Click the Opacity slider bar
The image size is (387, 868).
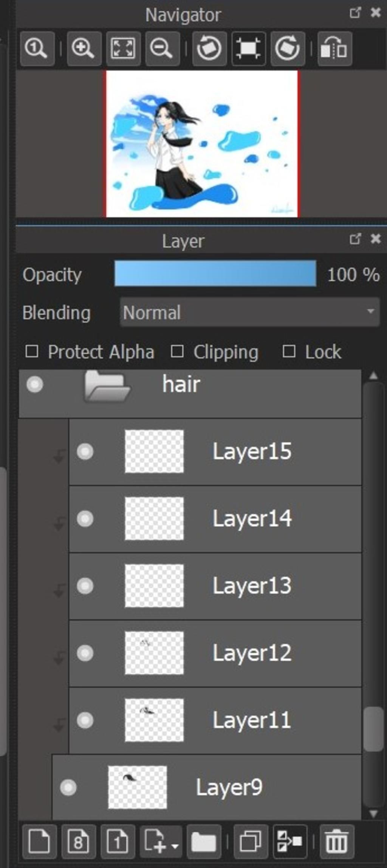[x=215, y=273]
